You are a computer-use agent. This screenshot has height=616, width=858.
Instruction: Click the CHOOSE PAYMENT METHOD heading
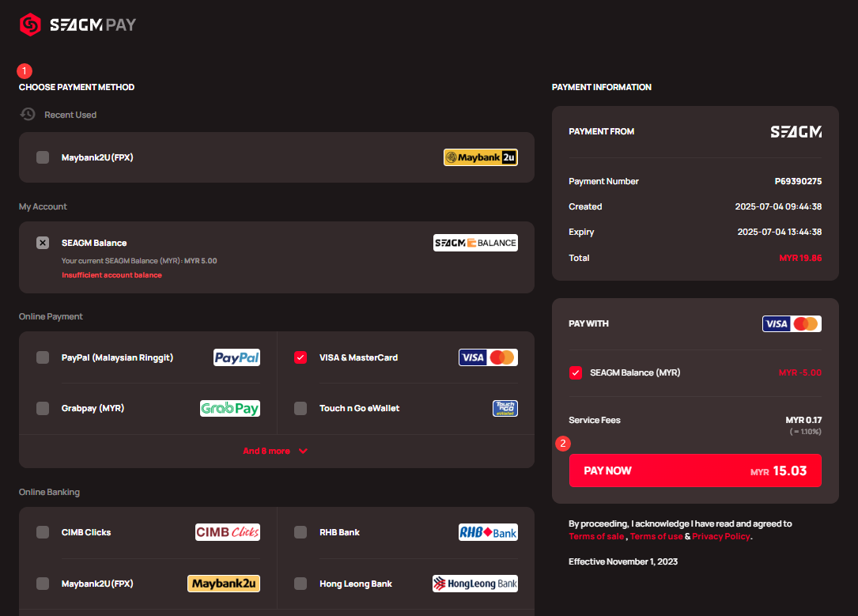pyautogui.click(x=77, y=88)
